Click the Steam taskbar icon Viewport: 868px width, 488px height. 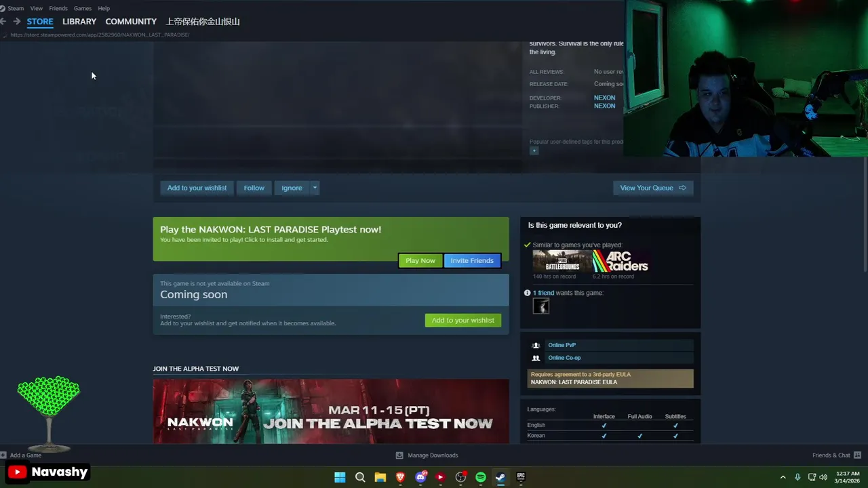(x=500, y=477)
